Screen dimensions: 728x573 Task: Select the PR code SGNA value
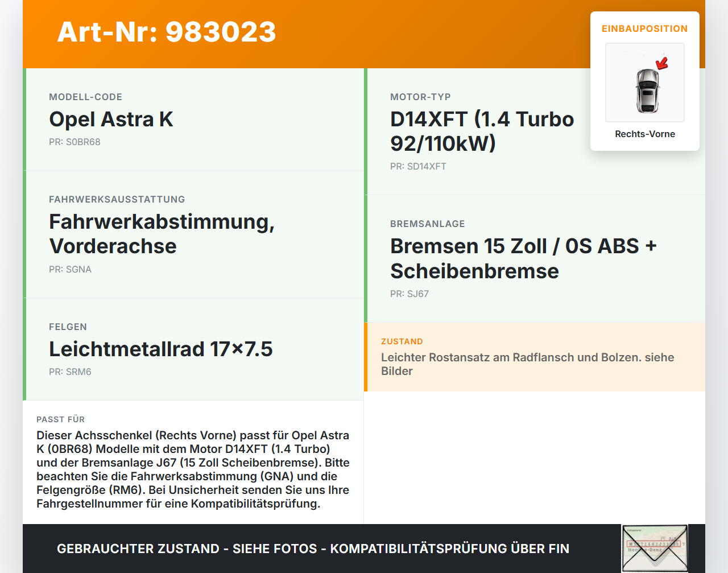[71, 269]
